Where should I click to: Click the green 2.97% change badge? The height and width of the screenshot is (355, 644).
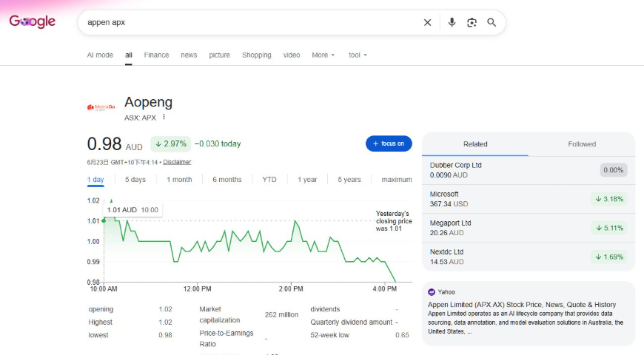click(x=170, y=144)
